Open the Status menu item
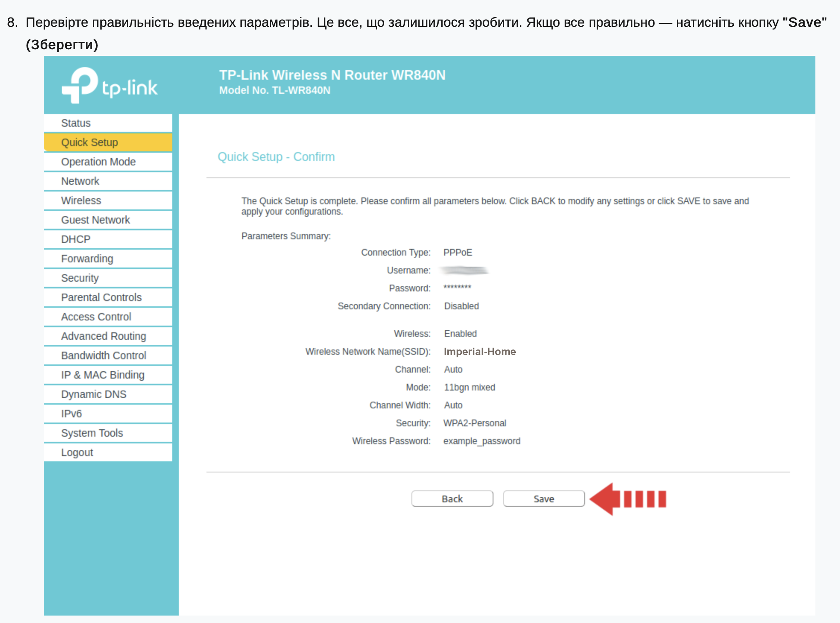 tap(76, 123)
